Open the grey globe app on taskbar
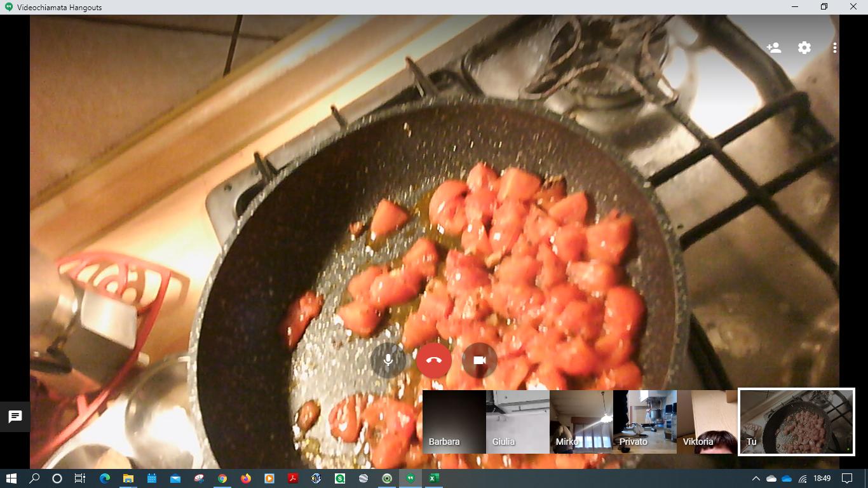 pos(363,478)
